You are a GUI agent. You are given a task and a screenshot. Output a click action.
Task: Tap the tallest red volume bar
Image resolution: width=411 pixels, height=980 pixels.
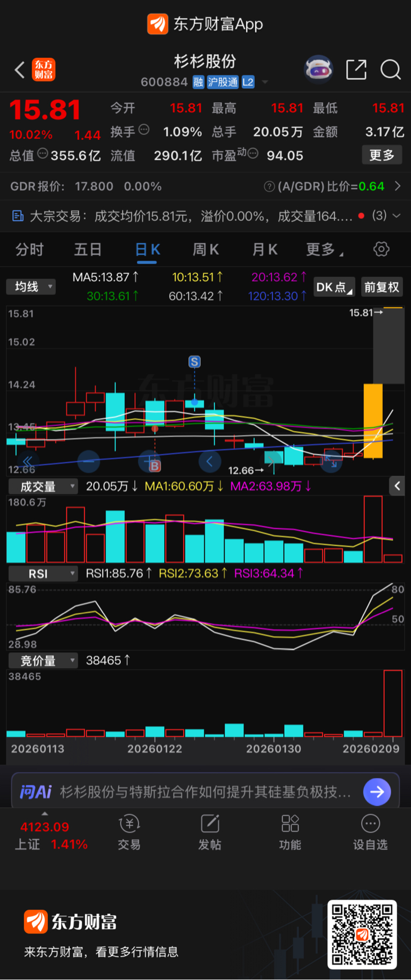[373, 529]
